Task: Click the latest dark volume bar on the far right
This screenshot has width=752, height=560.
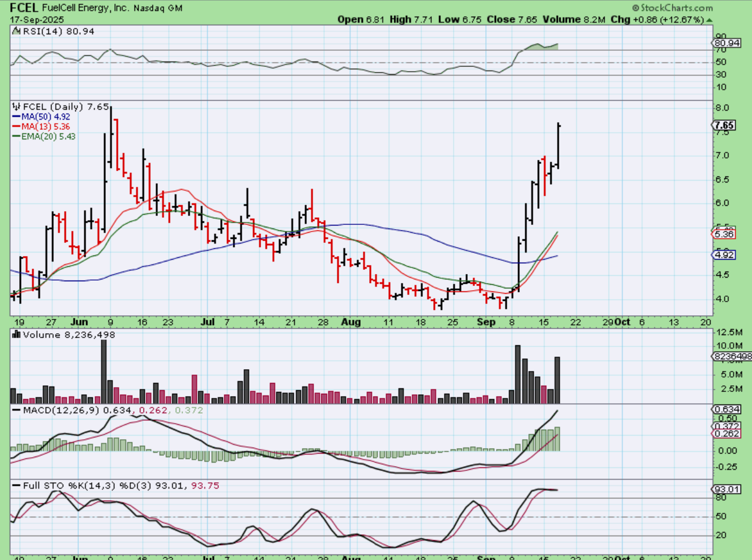Action: click(x=557, y=380)
